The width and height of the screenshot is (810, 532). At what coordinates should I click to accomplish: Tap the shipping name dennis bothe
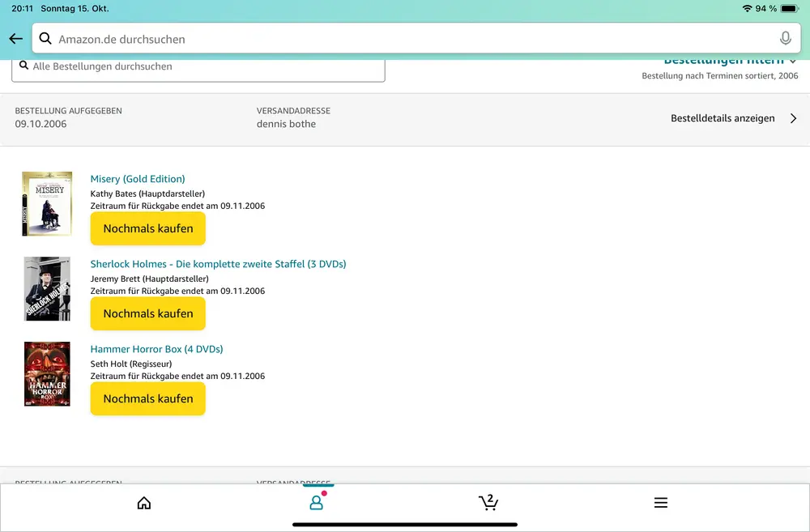pyautogui.click(x=286, y=124)
